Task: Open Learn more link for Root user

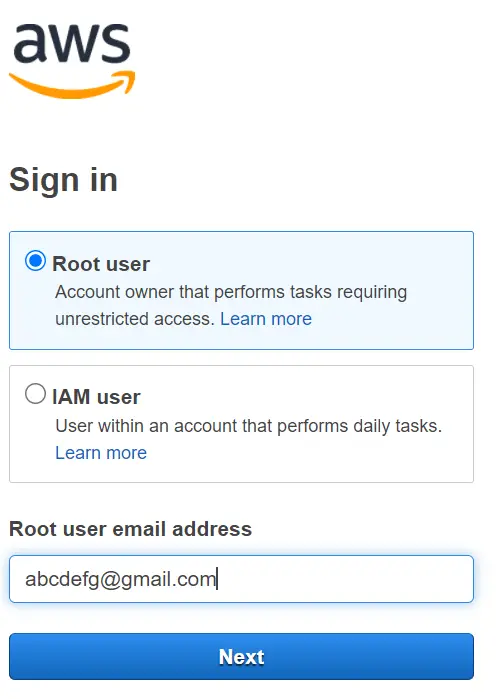Action: (266, 319)
